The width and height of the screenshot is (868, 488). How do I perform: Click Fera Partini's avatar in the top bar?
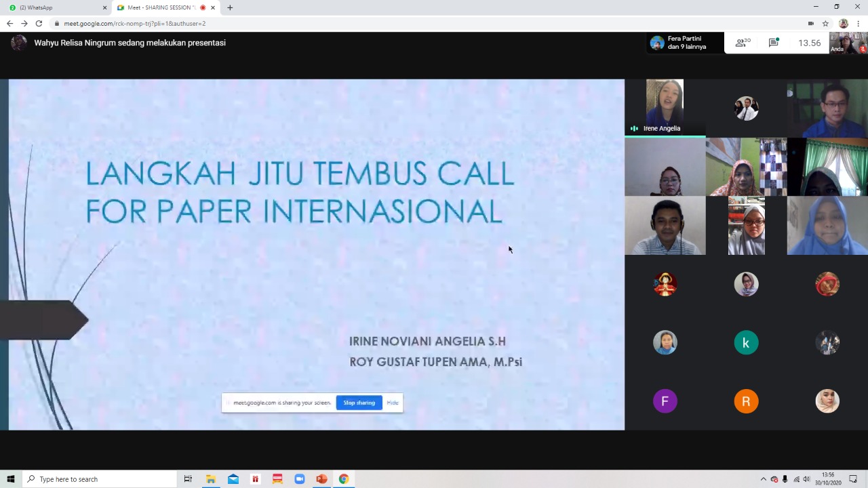[656, 43]
